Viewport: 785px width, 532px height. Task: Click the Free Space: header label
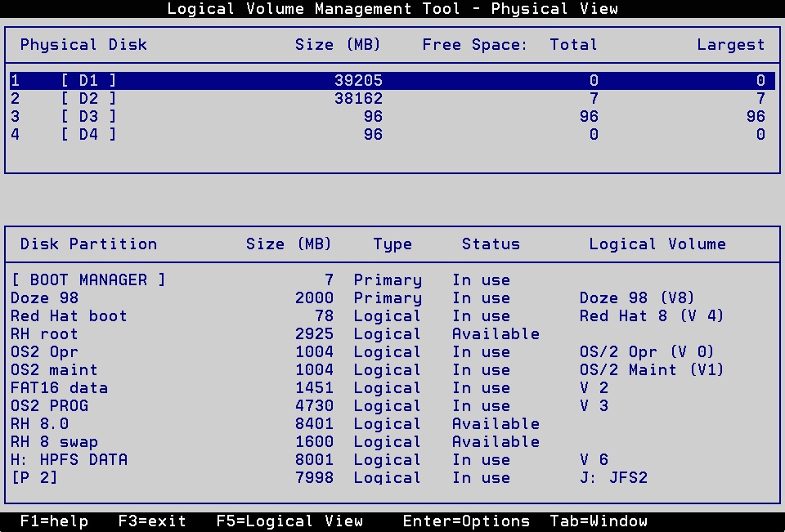tap(474, 45)
